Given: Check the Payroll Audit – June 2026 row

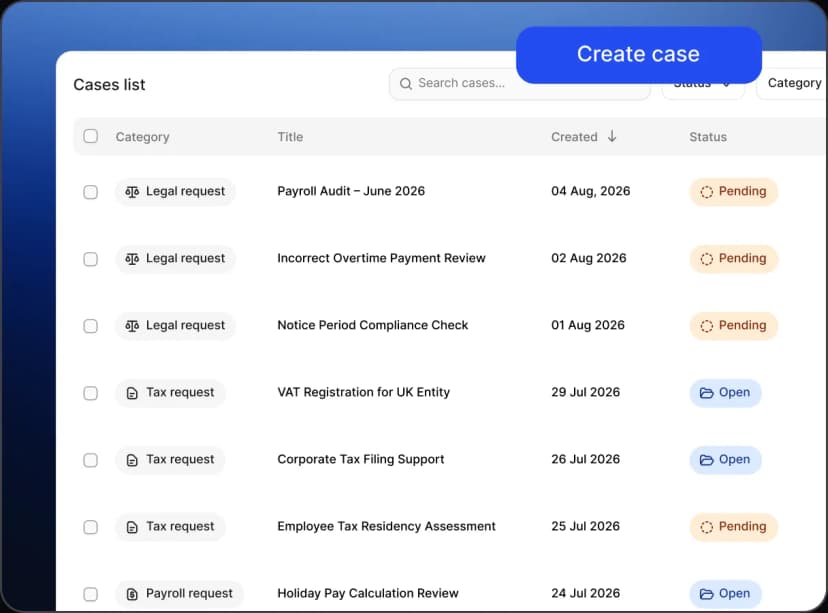Looking at the screenshot, I should point(90,192).
